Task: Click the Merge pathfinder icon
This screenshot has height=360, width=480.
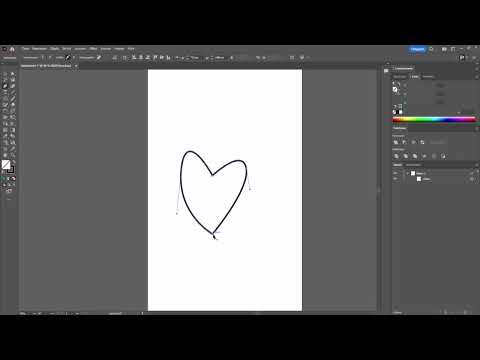Action: 415,156
